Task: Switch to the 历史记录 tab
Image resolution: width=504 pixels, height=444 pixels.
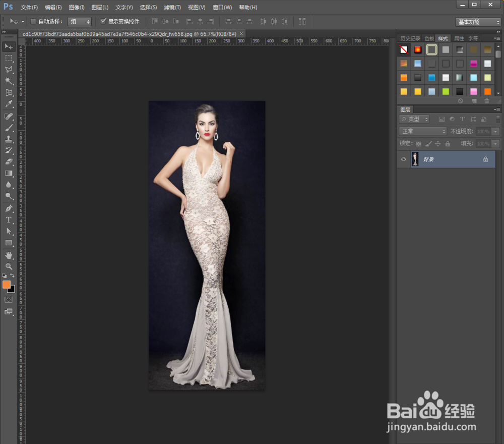Action: pos(410,39)
